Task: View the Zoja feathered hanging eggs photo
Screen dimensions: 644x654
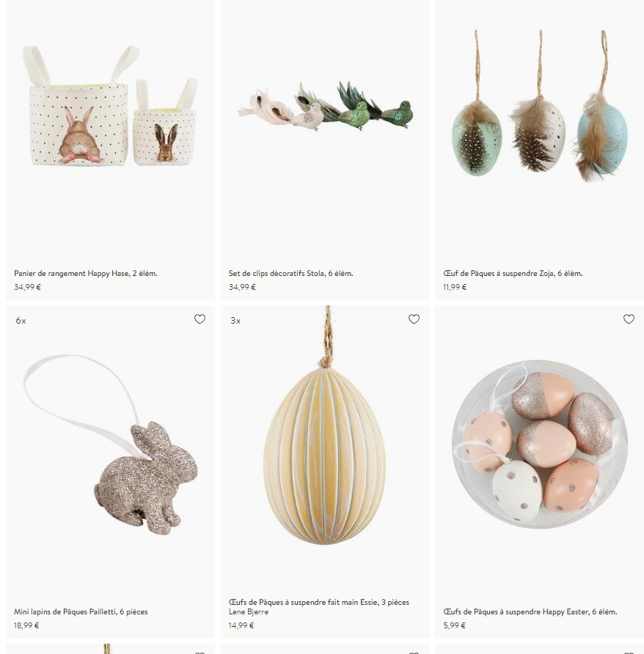Action: 539,105
